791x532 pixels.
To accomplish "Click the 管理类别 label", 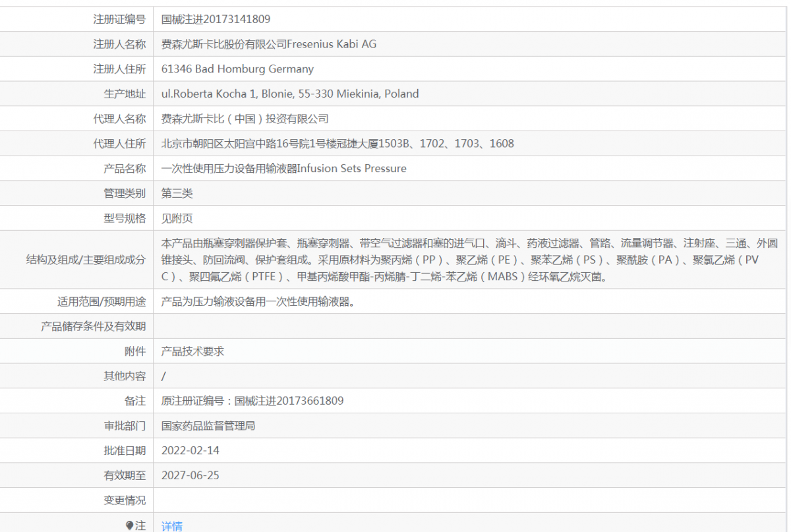I will click(125, 193).
